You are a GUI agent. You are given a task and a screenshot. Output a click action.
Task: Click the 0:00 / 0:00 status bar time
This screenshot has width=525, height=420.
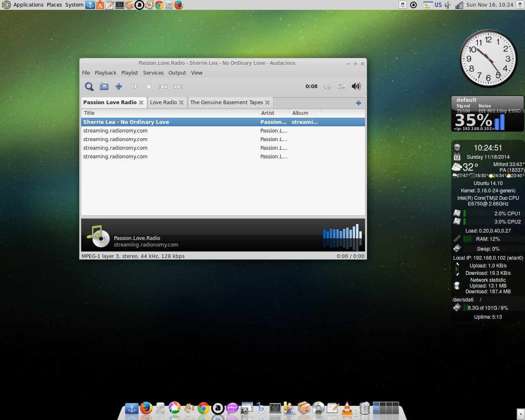350,256
